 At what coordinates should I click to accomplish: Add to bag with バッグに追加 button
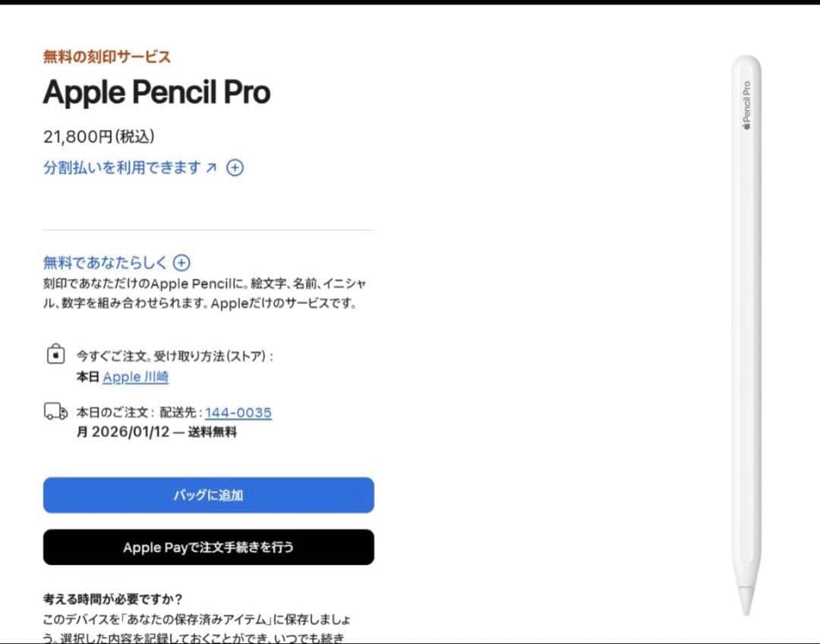[x=209, y=495]
